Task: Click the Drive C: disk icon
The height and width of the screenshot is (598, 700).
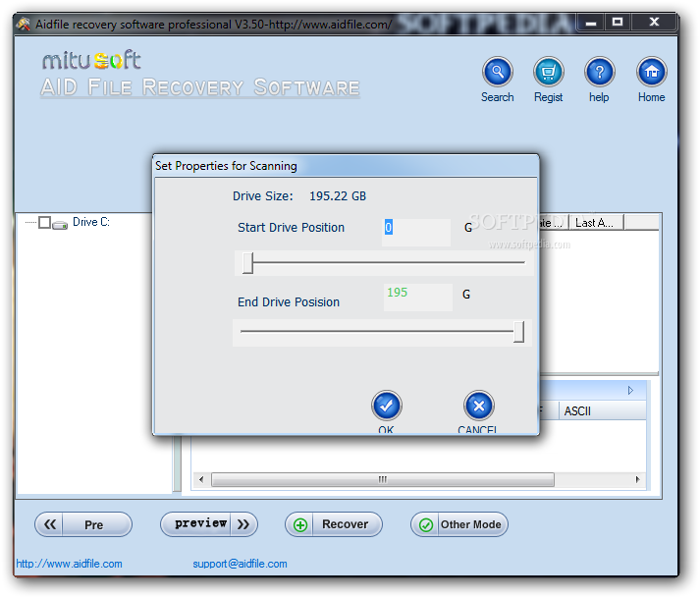Action: (x=60, y=224)
